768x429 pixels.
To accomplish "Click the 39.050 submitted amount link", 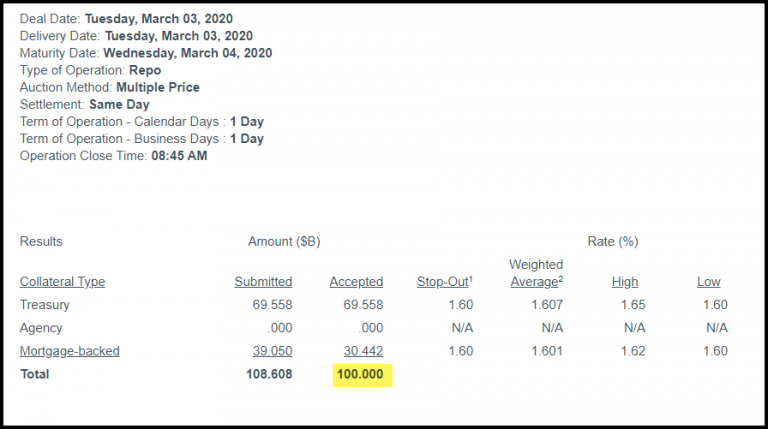I will (271, 351).
